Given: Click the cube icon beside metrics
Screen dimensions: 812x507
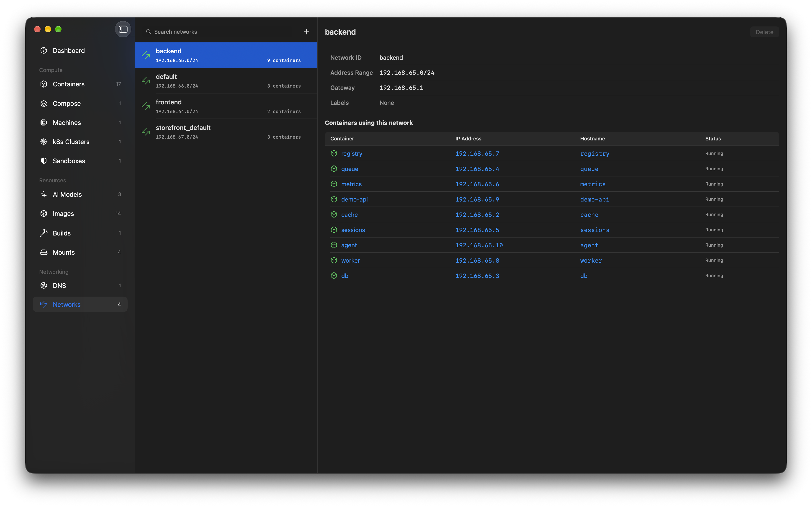Looking at the screenshot, I should point(334,184).
